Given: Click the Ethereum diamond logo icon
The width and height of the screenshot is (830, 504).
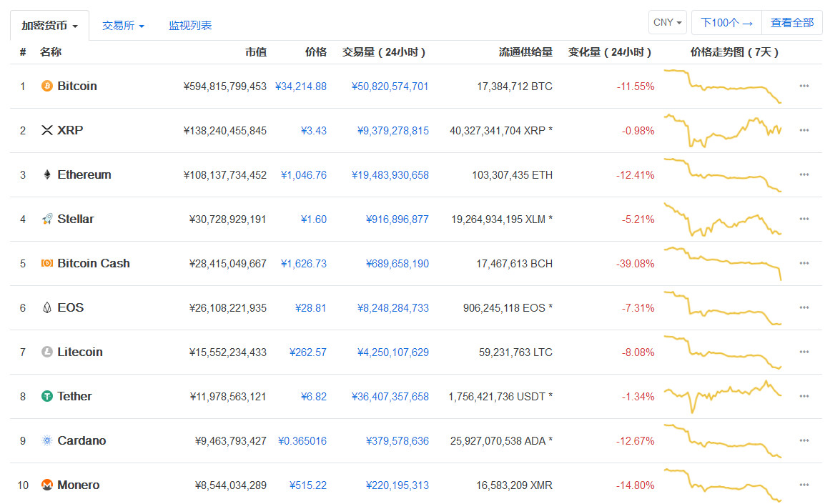Looking at the screenshot, I should pos(47,174).
